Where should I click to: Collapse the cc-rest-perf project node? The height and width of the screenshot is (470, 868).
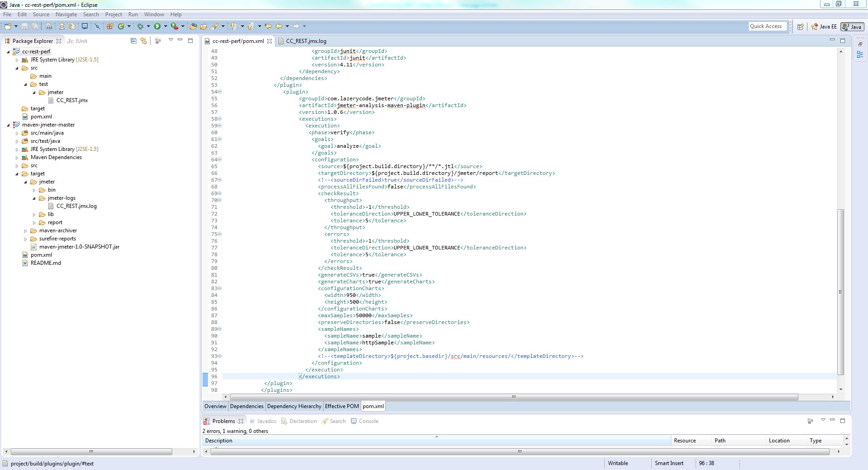pyautogui.click(x=8, y=52)
